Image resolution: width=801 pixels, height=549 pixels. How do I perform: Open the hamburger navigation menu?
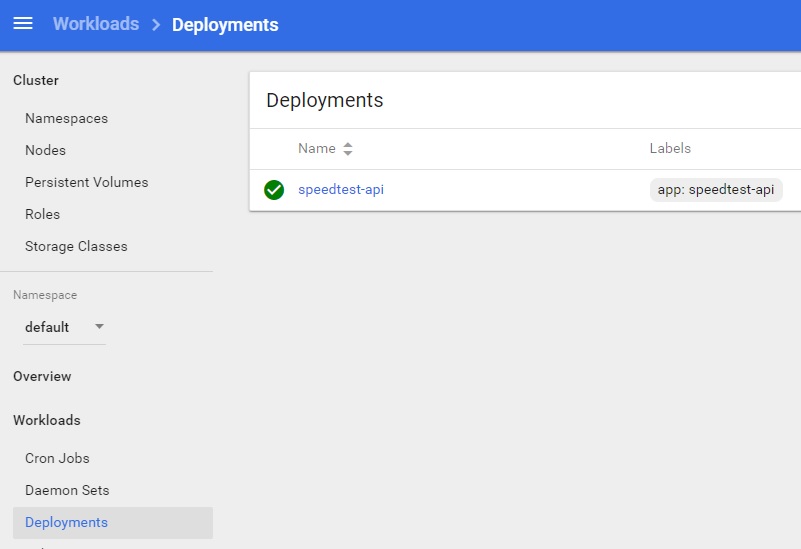(23, 23)
